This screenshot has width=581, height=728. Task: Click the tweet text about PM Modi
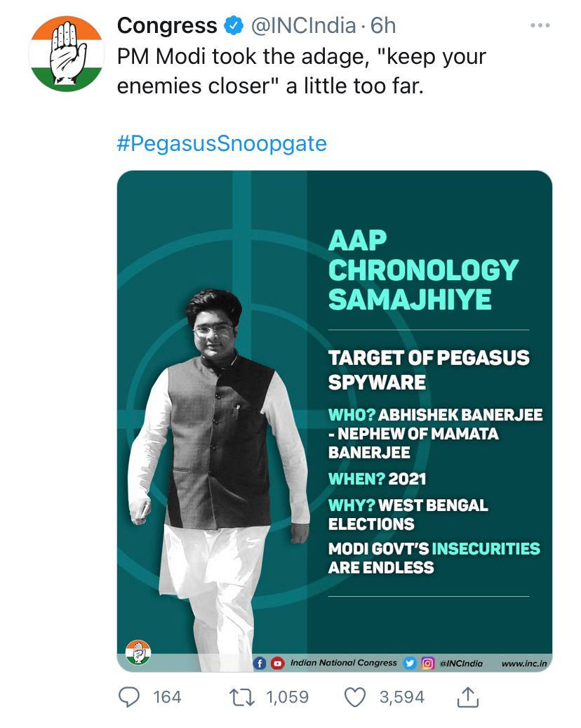click(302, 72)
